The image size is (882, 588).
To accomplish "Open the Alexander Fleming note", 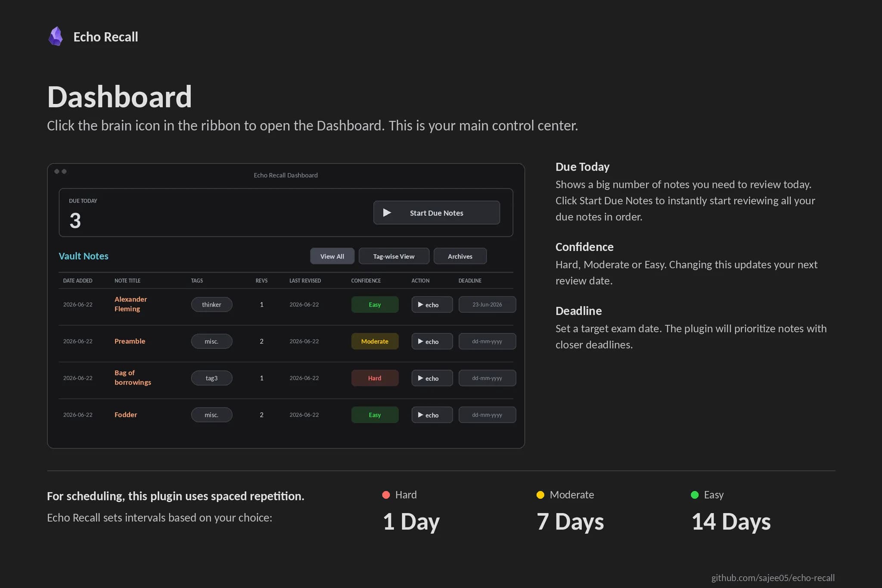I will (130, 304).
